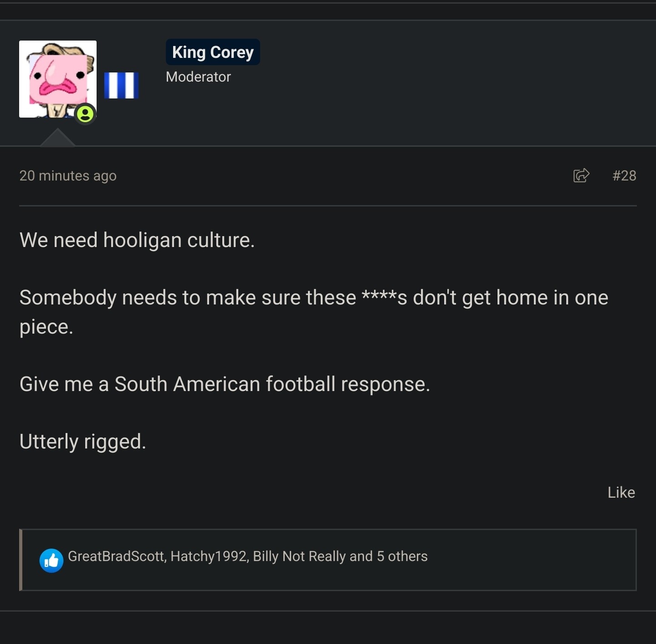Click the pink blobfish face in avatar
Screen dimensions: 656x644
58,79
